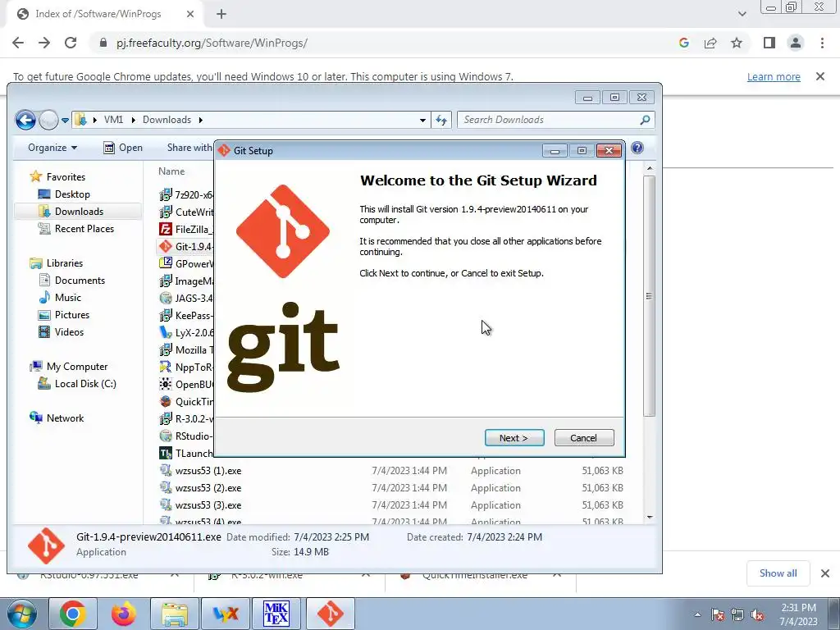
Task: Select Network in navigation pane
Action: click(65, 418)
